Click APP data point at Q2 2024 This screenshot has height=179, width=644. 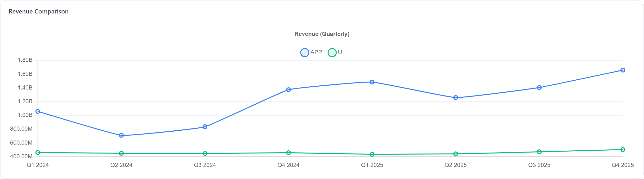pos(122,135)
